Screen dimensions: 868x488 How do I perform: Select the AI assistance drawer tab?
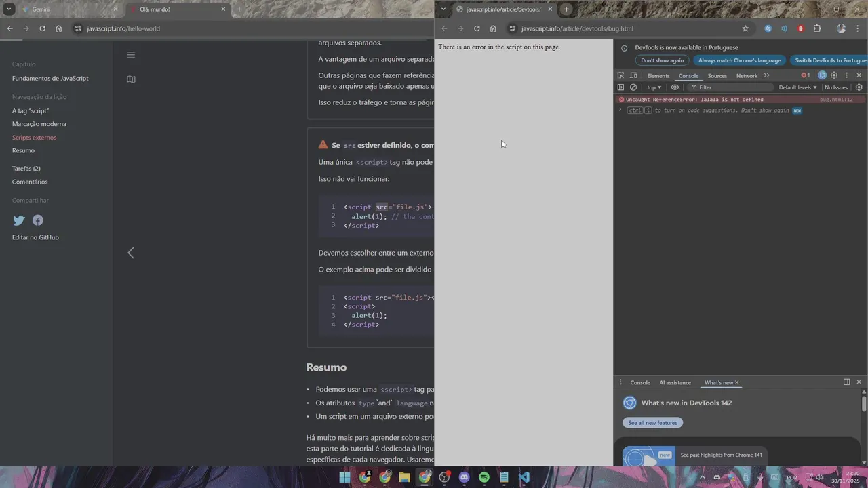pos(675,383)
